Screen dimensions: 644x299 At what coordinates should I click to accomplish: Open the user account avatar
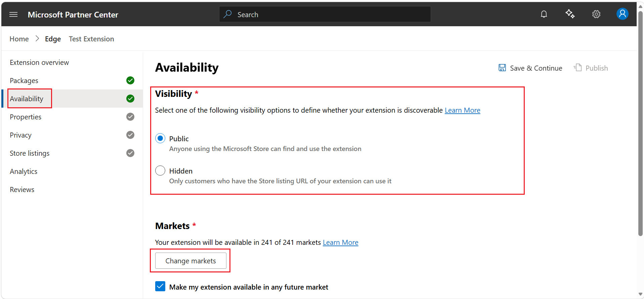[x=622, y=14]
